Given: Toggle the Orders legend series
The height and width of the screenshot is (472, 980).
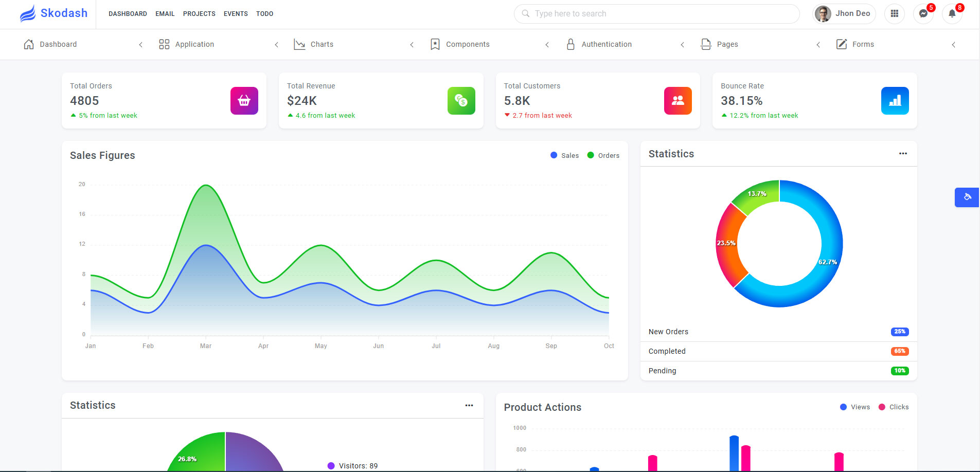Looking at the screenshot, I should 603,155.
